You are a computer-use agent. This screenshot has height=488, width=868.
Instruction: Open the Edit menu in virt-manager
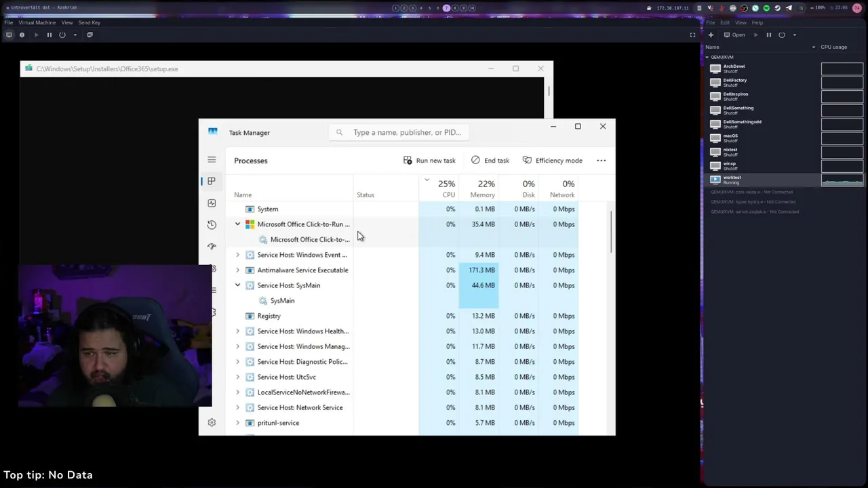[x=725, y=22]
